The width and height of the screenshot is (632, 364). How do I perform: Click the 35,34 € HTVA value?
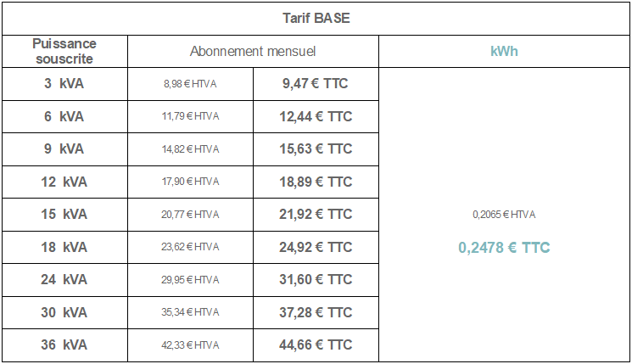click(x=190, y=312)
